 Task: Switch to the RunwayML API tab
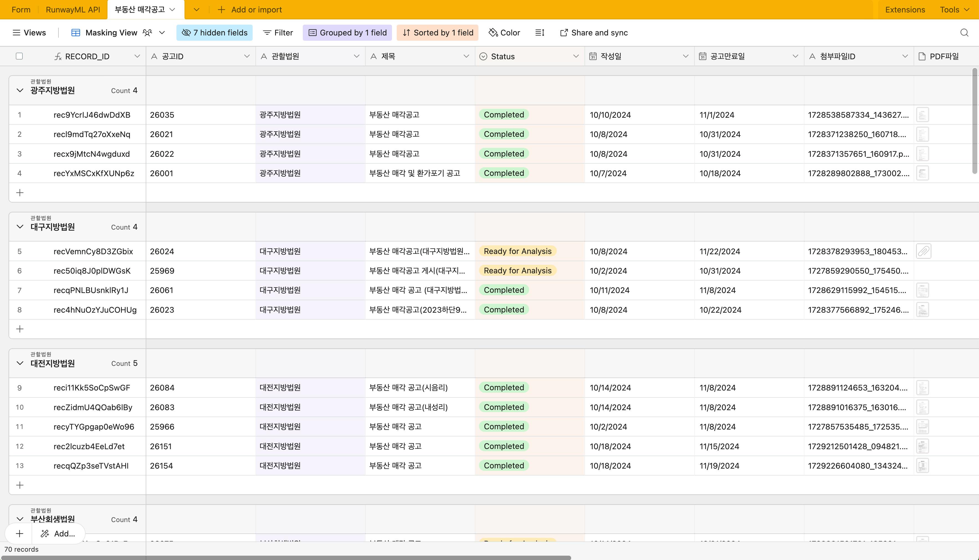click(x=73, y=10)
